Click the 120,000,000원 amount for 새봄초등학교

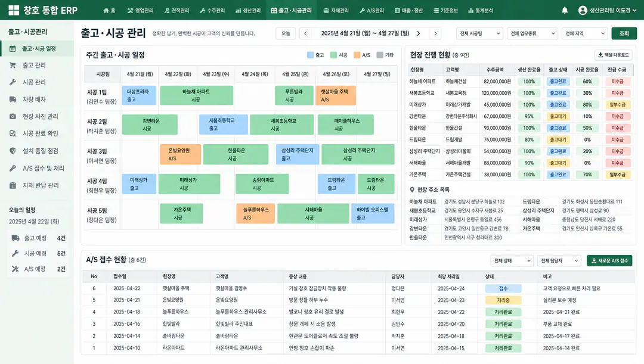497,93
